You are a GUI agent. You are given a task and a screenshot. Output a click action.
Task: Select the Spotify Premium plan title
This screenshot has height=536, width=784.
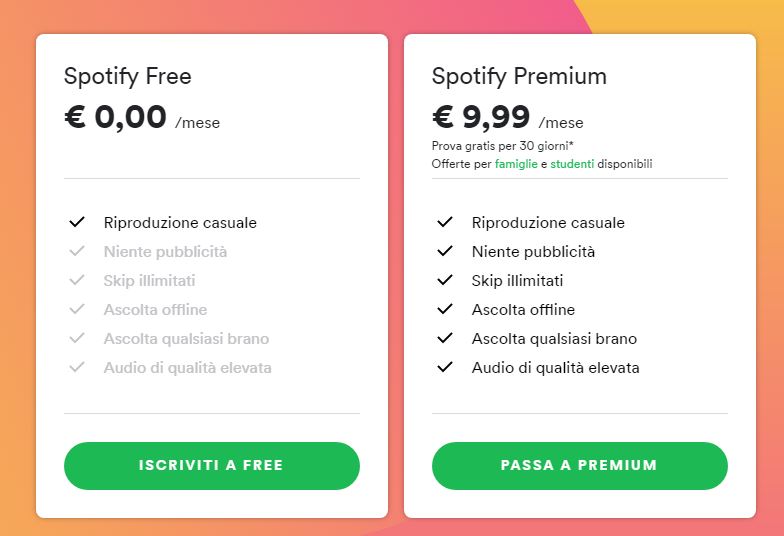click(x=519, y=76)
